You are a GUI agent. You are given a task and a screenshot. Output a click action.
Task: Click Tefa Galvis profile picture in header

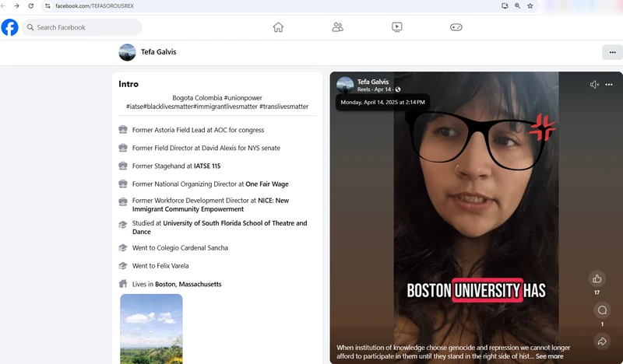(127, 52)
